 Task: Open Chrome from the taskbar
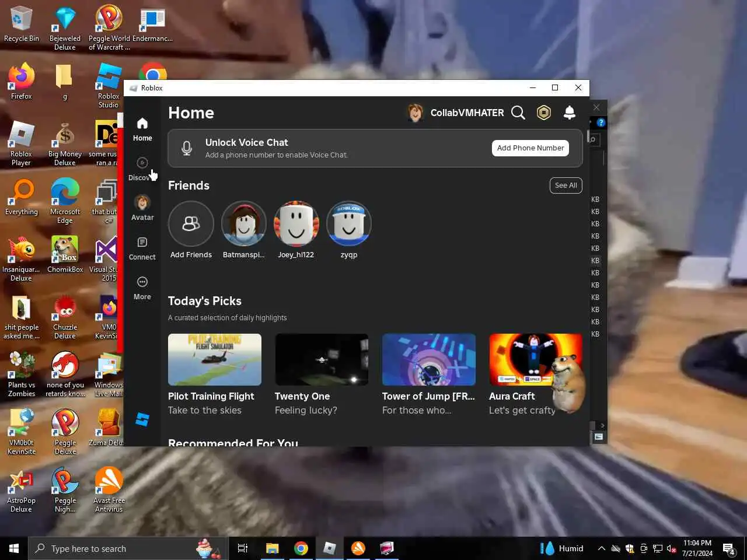tap(301, 548)
